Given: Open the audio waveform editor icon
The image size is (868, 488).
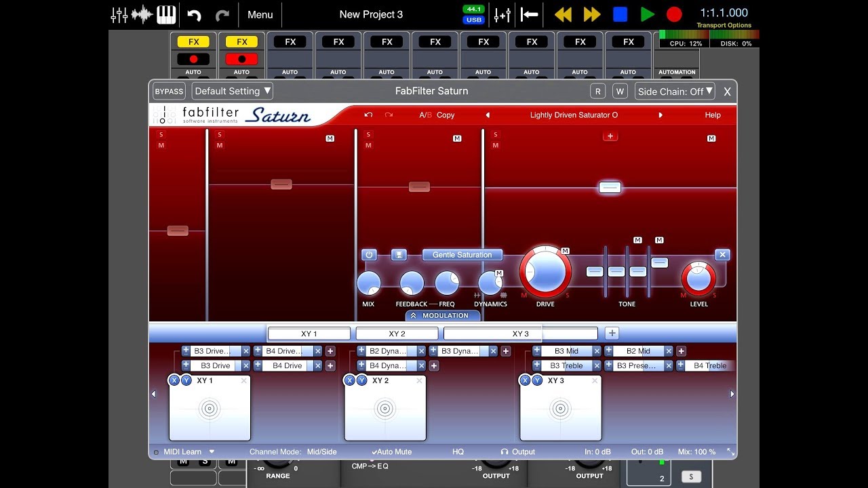Looking at the screenshot, I should (x=142, y=14).
